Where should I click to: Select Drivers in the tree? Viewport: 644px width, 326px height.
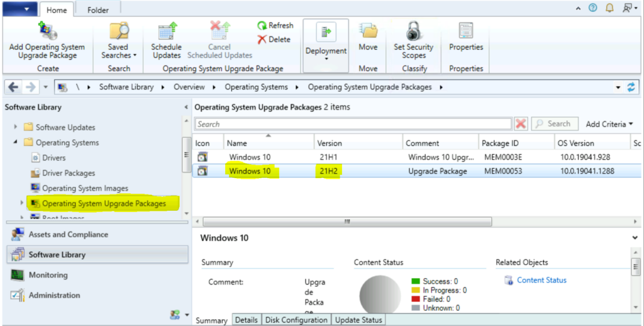pos(53,158)
